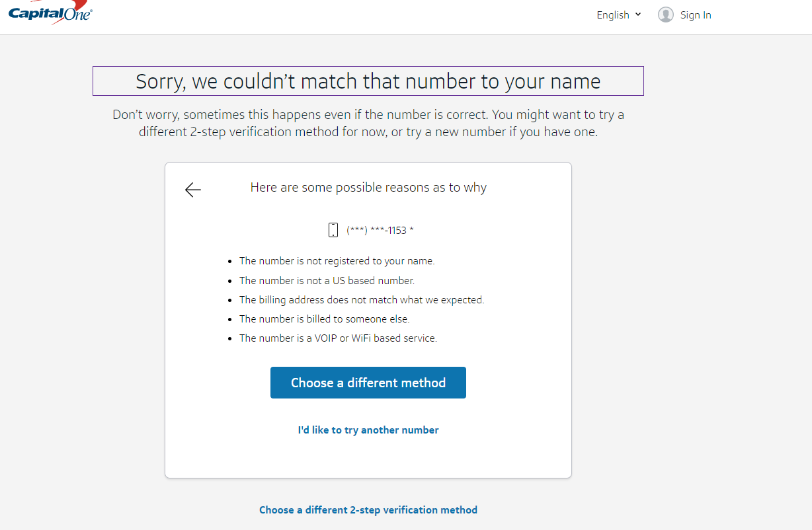Click the 'VOIP or WiFi based service' bullet
812x530 pixels.
339,338
